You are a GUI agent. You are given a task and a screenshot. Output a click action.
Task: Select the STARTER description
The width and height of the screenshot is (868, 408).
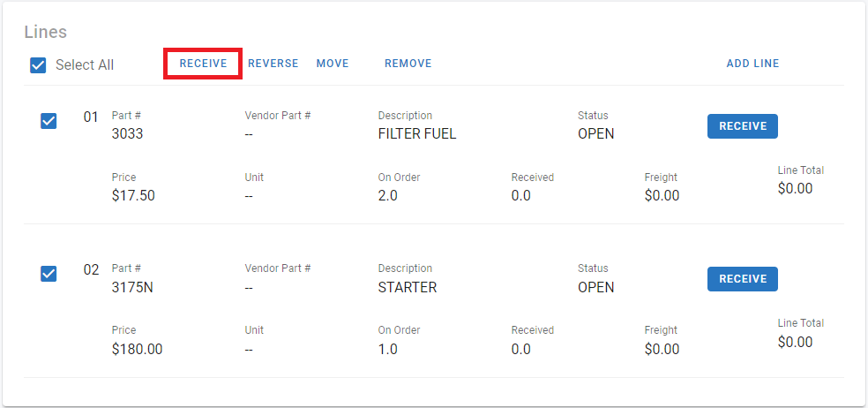coord(407,287)
